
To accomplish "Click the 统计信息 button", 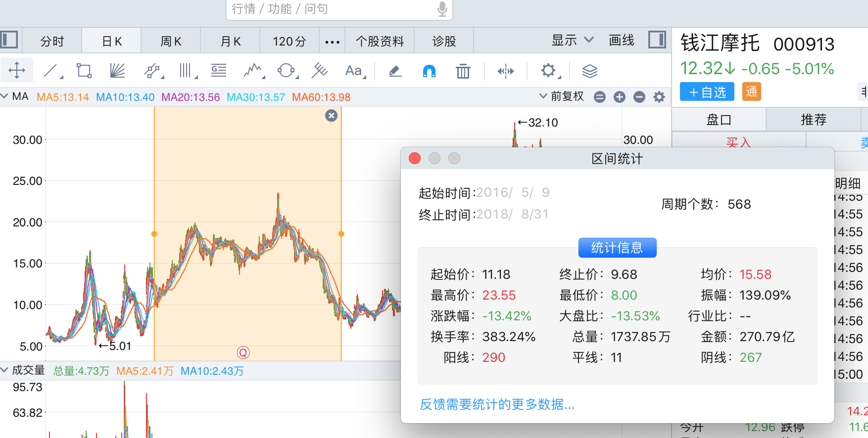I will click(x=617, y=248).
